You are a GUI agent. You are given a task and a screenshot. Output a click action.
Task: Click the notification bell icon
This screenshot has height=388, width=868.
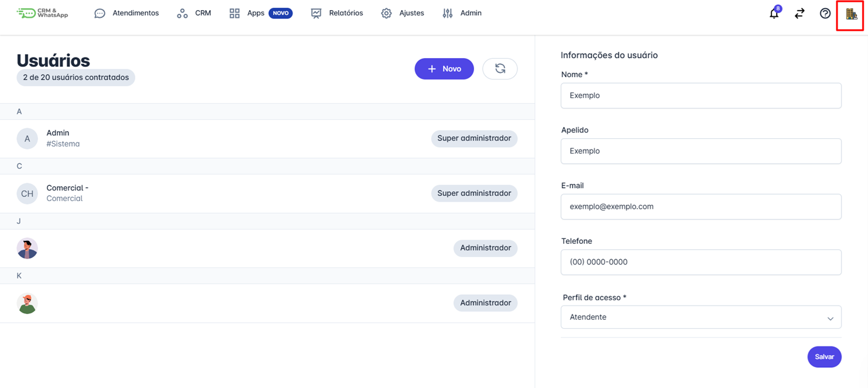click(x=774, y=14)
